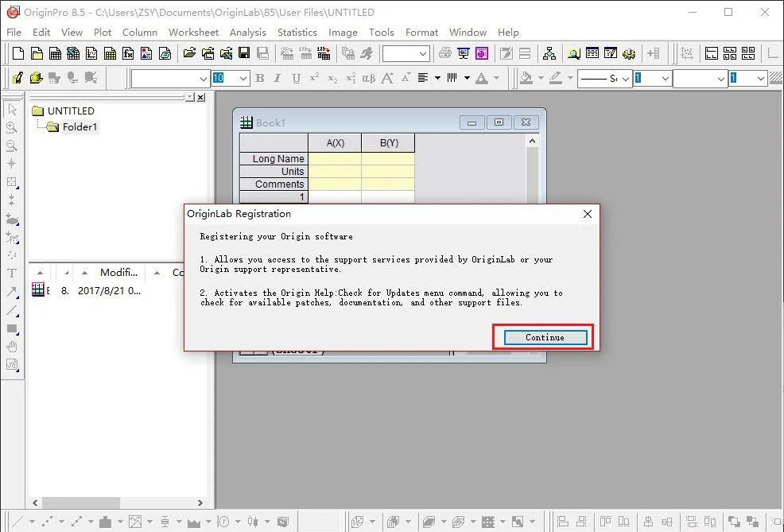Image resolution: width=784 pixels, height=532 pixels.
Task: Select the Rectangle drawing tool
Action: 12,328
